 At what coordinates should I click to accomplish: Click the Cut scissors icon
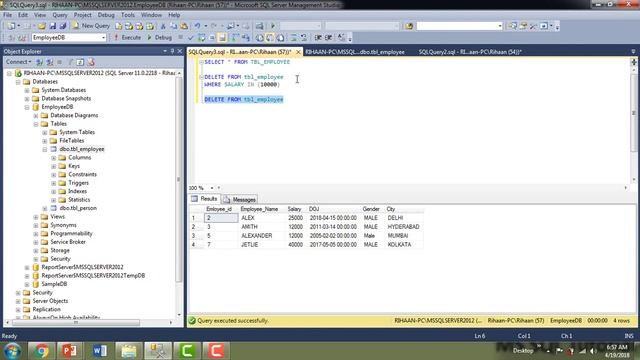(x=163, y=26)
